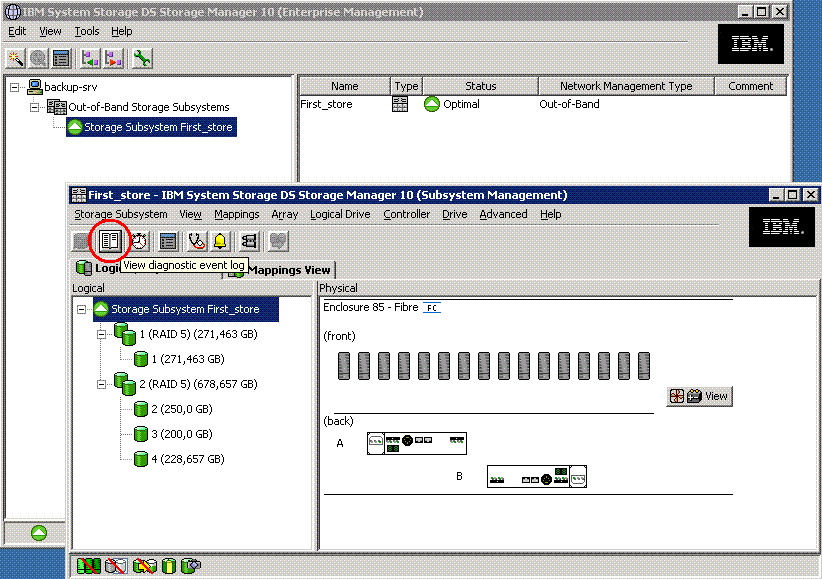Click the yellow alarm bell toolbar icon
The image size is (822, 579).
tap(220, 241)
